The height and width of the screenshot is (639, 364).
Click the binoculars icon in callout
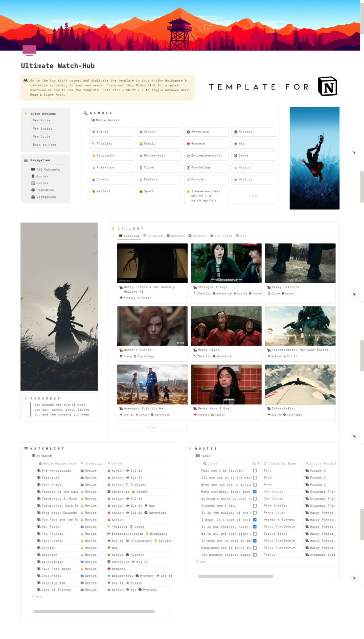(x=26, y=81)
